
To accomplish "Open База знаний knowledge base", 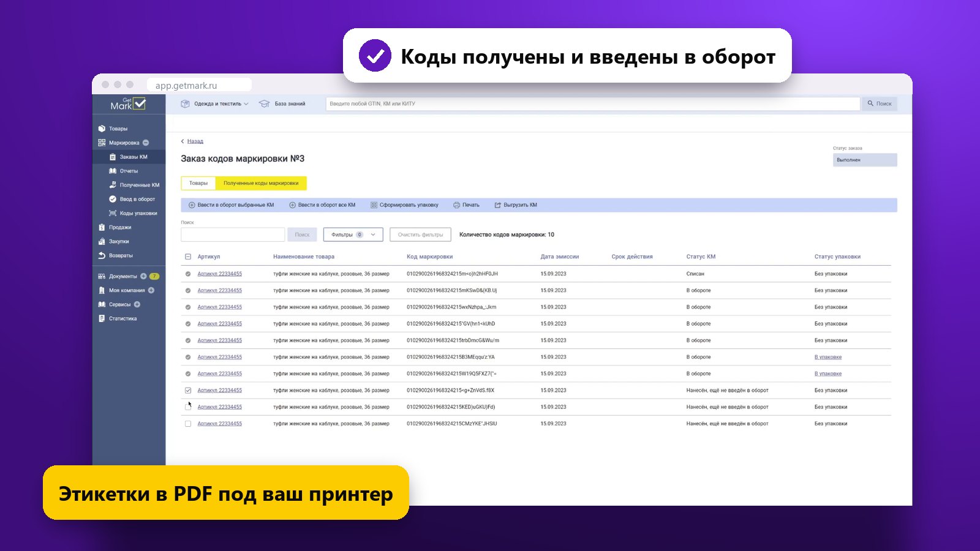I will pyautogui.click(x=282, y=104).
